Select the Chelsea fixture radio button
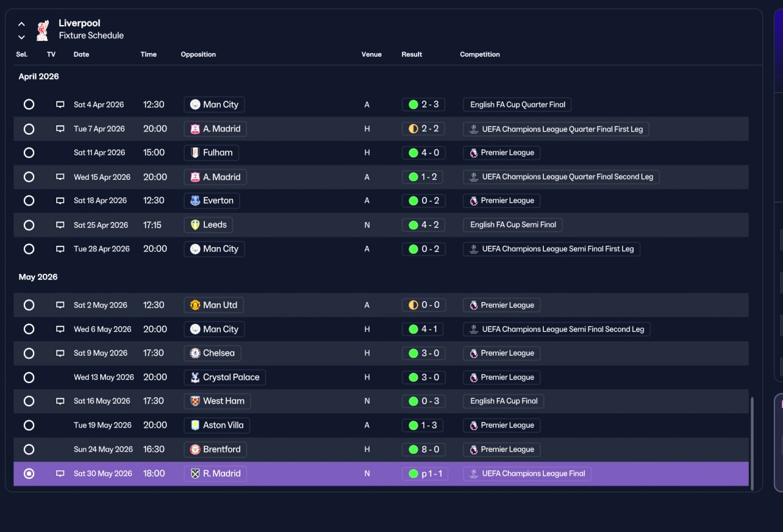 pyautogui.click(x=29, y=353)
